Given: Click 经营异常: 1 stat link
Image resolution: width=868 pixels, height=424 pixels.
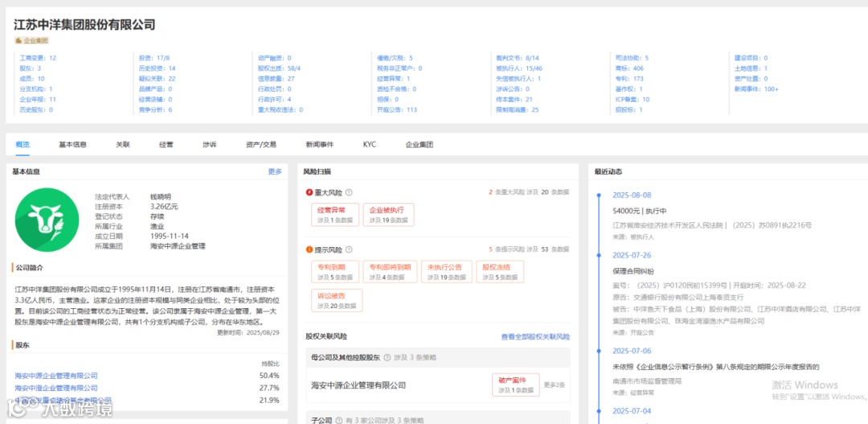Looking at the screenshot, I should (394, 79).
